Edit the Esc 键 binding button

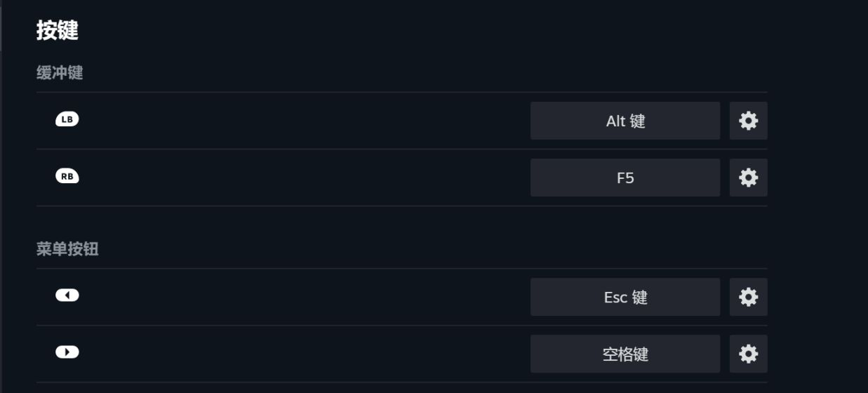click(x=625, y=297)
